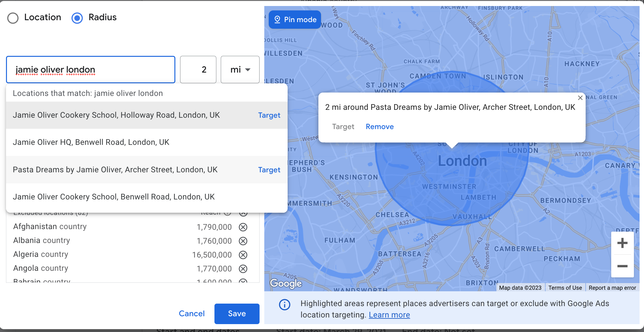Remove Afghanistan from excluded locations

pyautogui.click(x=243, y=227)
